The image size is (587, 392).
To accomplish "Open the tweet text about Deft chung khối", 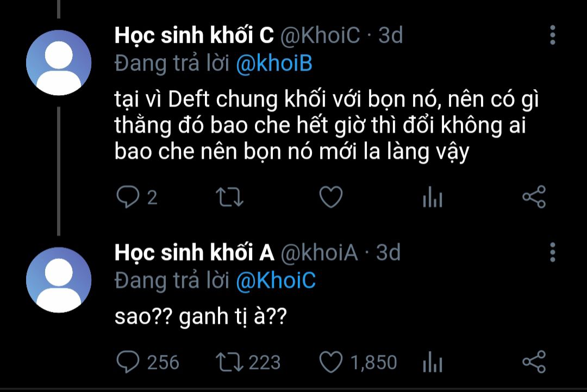I will pyautogui.click(x=320, y=126).
